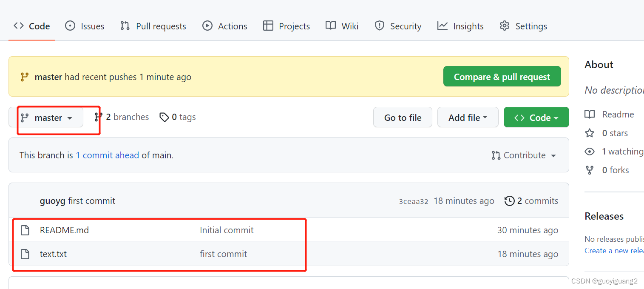Click the Go to file button
The image size is (644, 289).
click(403, 117)
